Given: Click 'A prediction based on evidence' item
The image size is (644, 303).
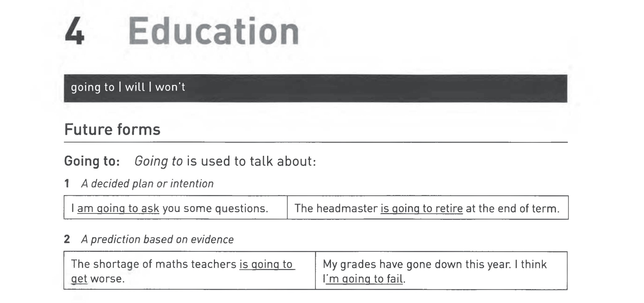Looking at the screenshot, I should 157,239.
